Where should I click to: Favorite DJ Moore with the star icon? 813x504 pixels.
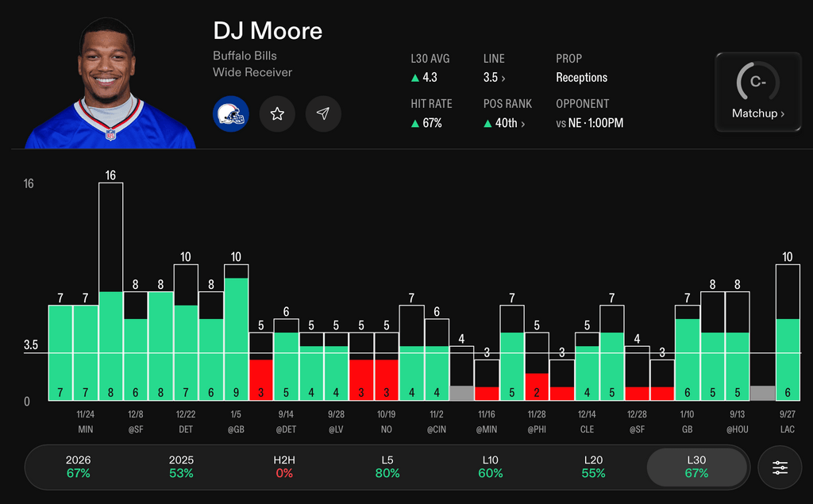[277, 113]
